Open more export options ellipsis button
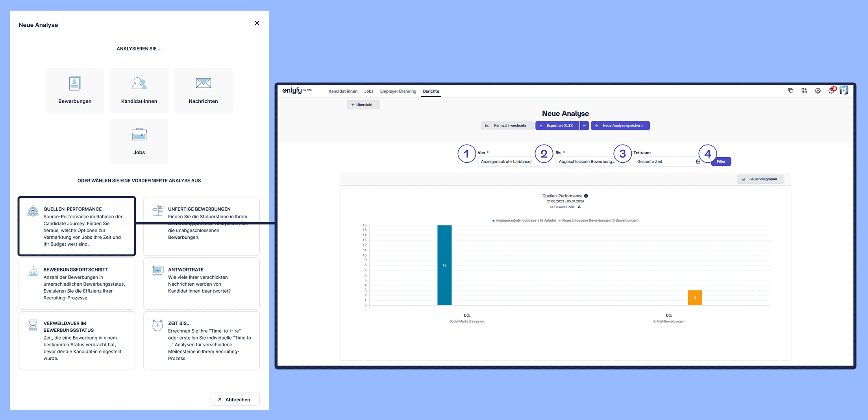This screenshot has width=868, height=420. click(585, 126)
